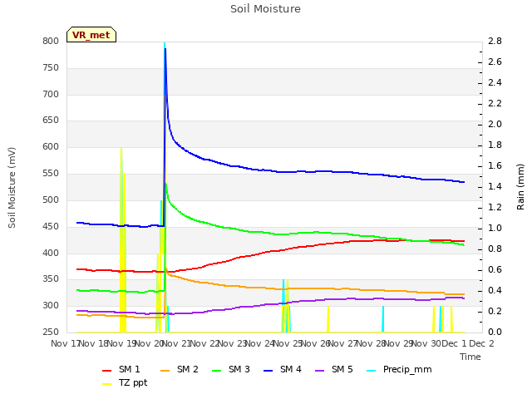Click the 550 y-axis tick label
Viewport: 532px width, 399px height.
51,174
